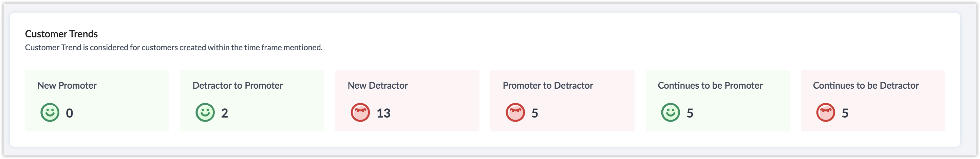Select the New Promoter label
The image size is (980, 159).
pos(67,85)
